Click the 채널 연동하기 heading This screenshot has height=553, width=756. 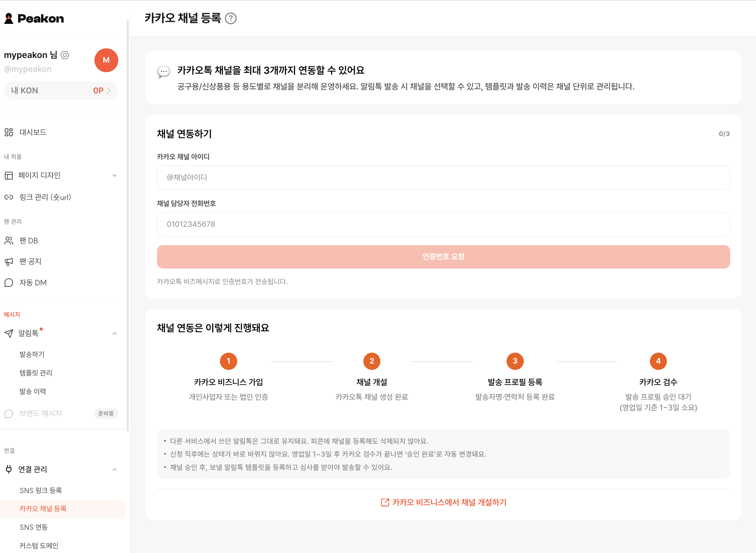click(x=184, y=134)
